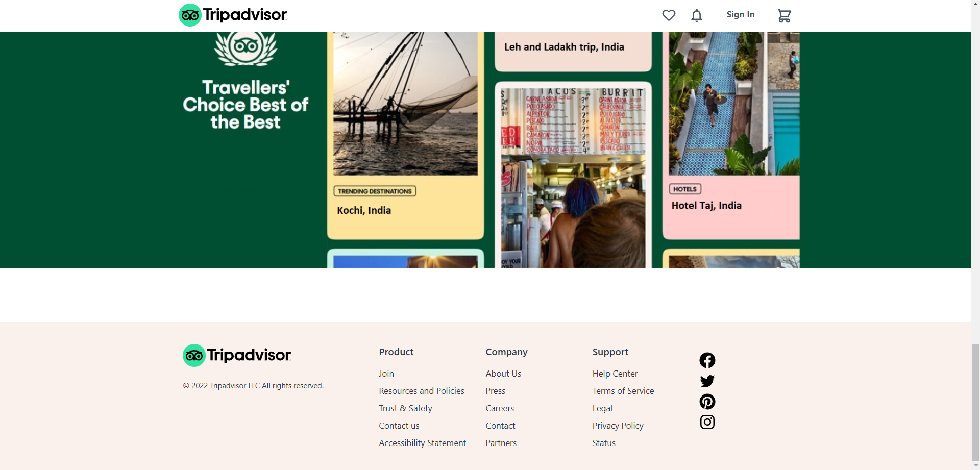Click Travellers' Choice Best of the Best heading
Image resolution: width=980 pixels, height=470 pixels.
coord(246,105)
